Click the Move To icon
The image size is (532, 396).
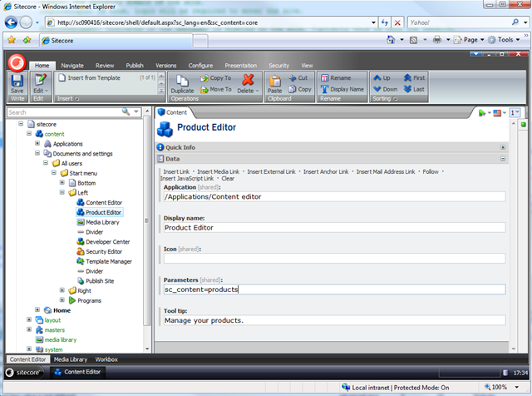click(x=204, y=90)
